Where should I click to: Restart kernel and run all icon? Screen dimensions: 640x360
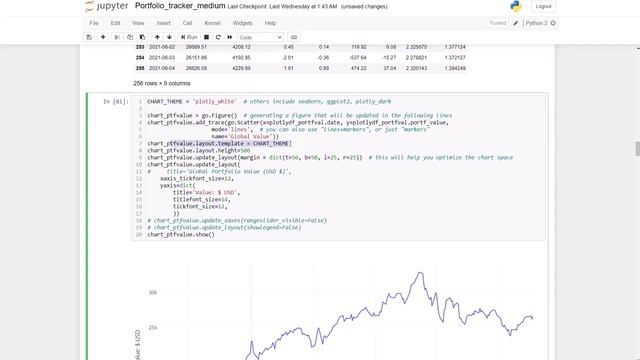coord(230,37)
